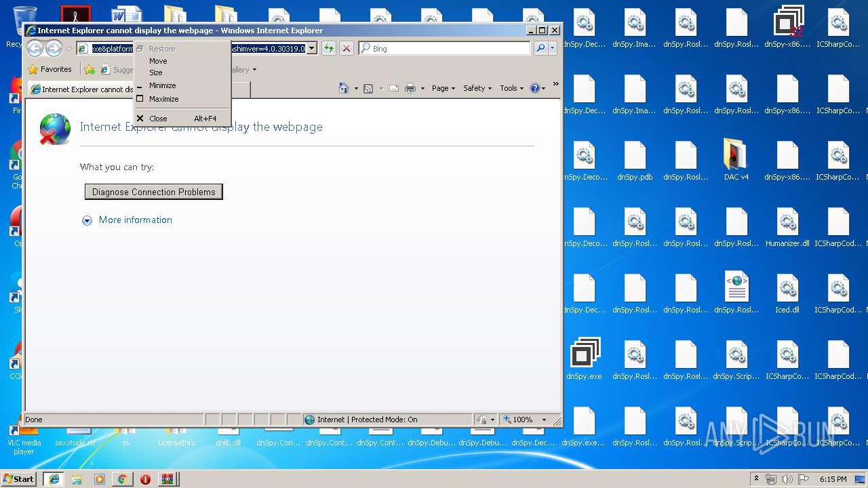Click the Protected Mode lock icon dropdown
Image resolution: width=868 pixels, height=488 pixels.
click(486, 420)
